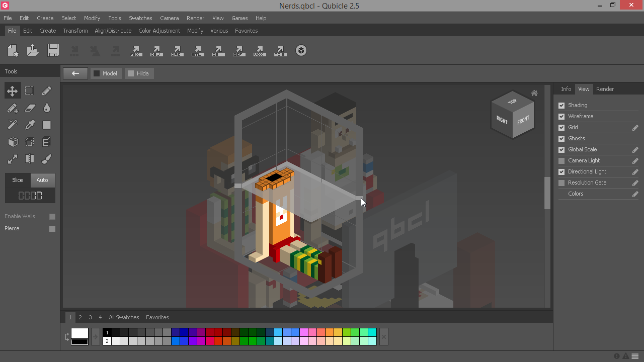Select the stacked layers extrude tool

click(x=47, y=142)
